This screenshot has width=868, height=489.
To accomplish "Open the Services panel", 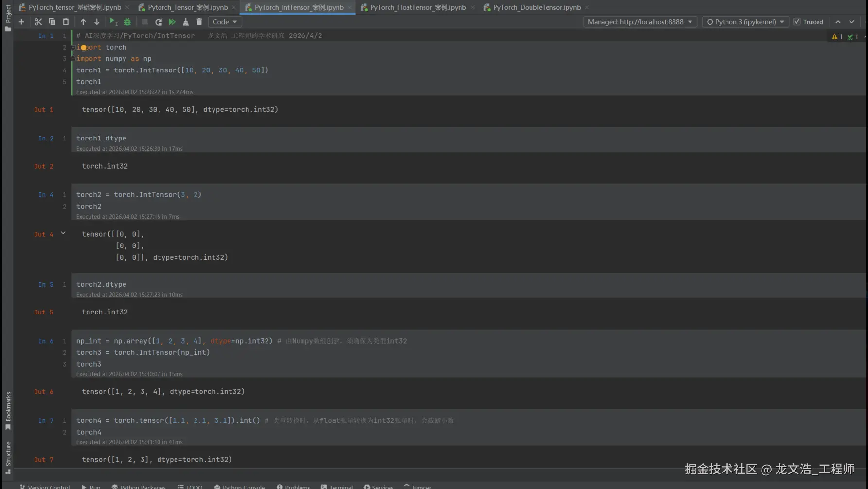I will coord(379,486).
